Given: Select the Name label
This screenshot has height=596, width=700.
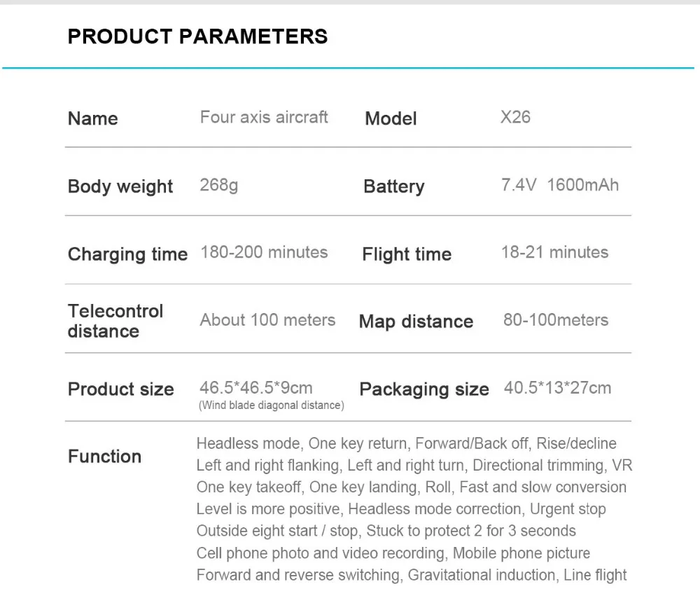Looking at the screenshot, I should click(x=93, y=119).
